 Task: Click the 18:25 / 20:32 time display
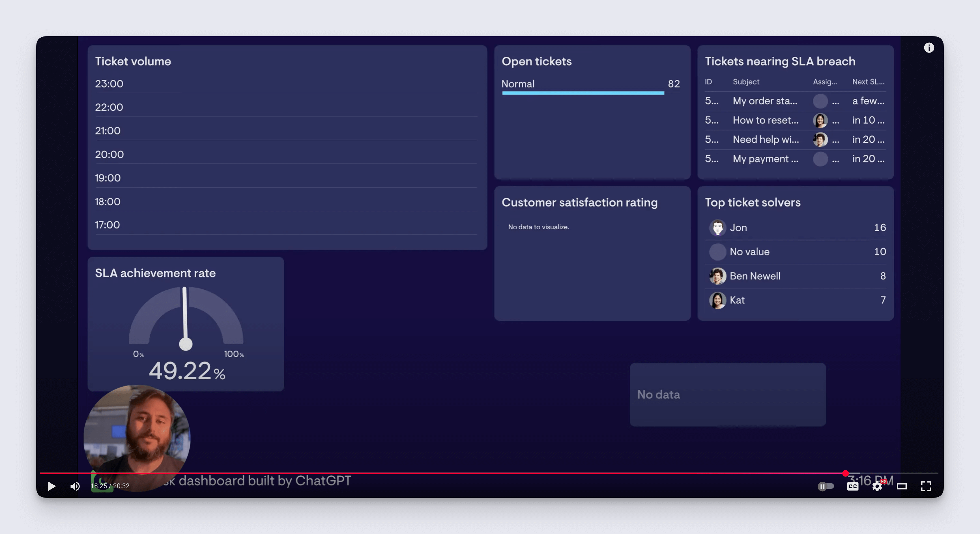point(110,486)
